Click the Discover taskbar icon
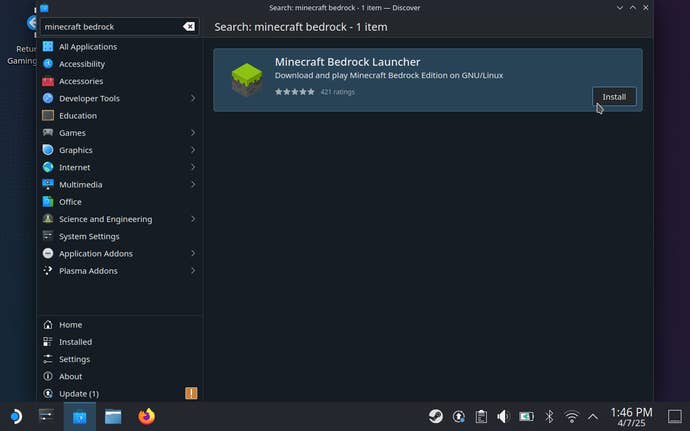Image resolution: width=690 pixels, height=431 pixels. pos(80,416)
